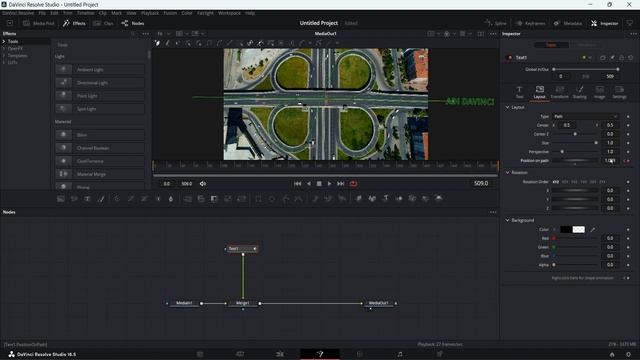Screen dimensions: 640x360
Task: Select ZYX rotation order
Action: (x=602, y=182)
